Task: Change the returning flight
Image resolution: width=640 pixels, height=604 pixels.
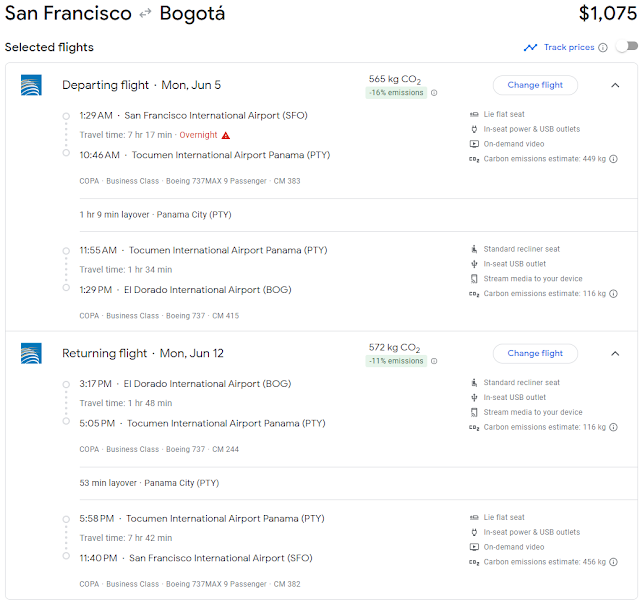Action: 535,353
